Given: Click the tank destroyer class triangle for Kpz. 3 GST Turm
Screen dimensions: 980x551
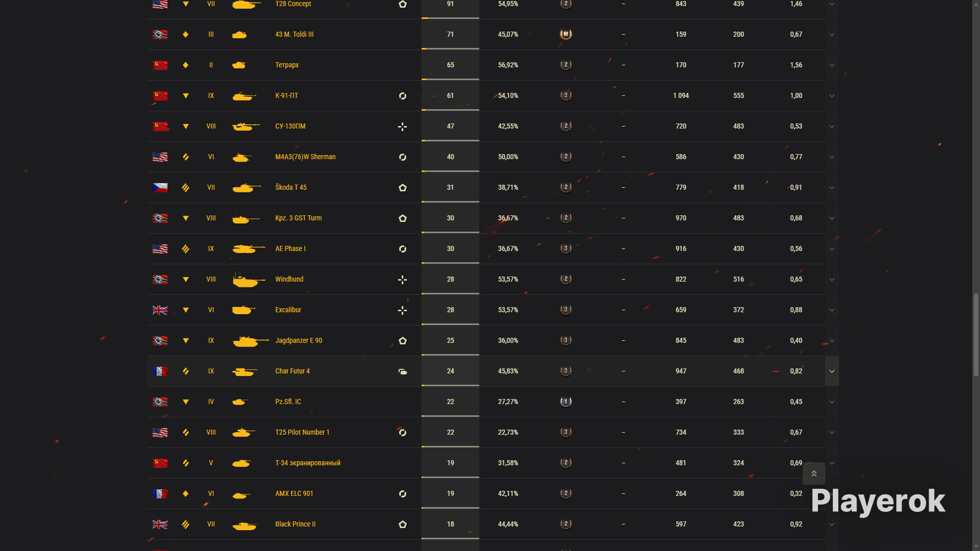Looking at the screenshot, I should 186,218.
